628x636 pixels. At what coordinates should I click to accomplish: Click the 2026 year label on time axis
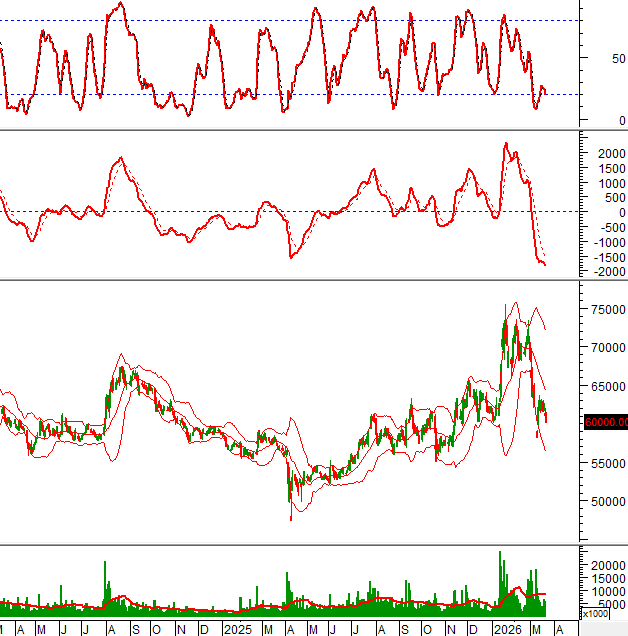(x=508, y=629)
